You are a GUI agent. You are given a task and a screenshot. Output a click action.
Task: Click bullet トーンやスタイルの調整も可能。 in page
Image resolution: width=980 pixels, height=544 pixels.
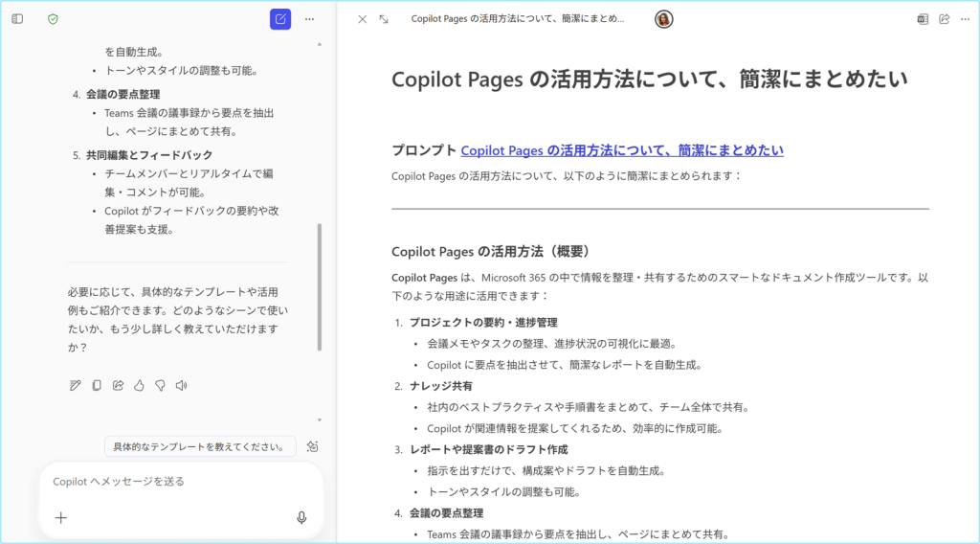[503, 492]
